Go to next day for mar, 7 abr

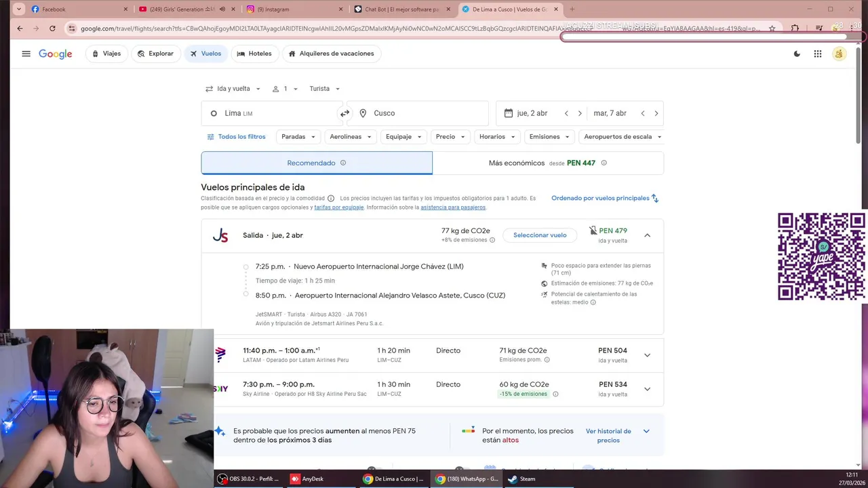(656, 113)
